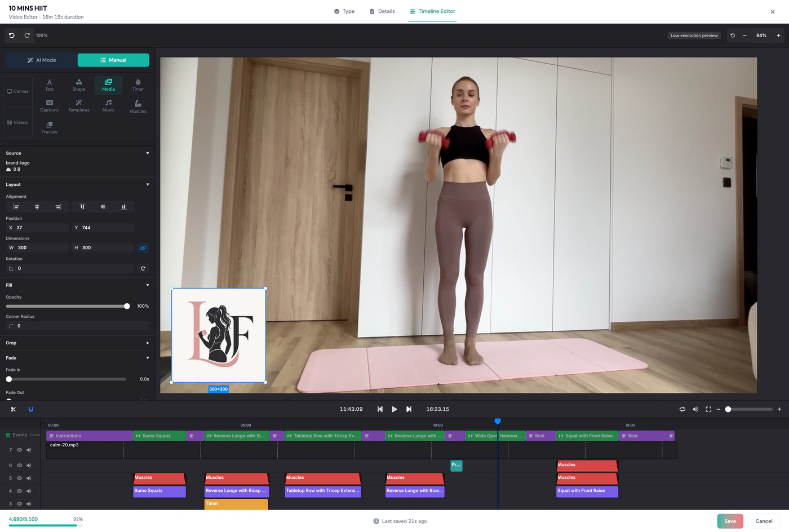Align element to top edge
789x532 pixels.
pyautogui.click(x=82, y=207)
